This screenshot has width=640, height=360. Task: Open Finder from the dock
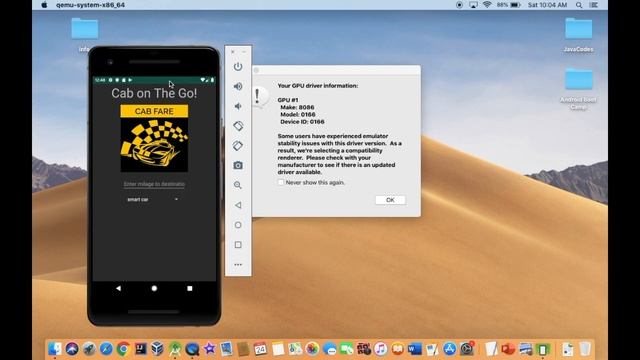55,349
